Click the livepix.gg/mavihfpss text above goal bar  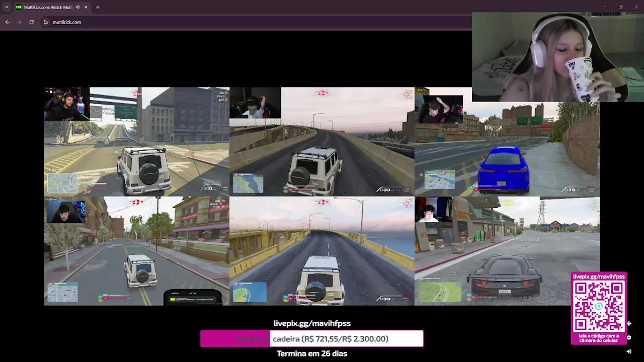pyautogui.click(x=312, y=323)
